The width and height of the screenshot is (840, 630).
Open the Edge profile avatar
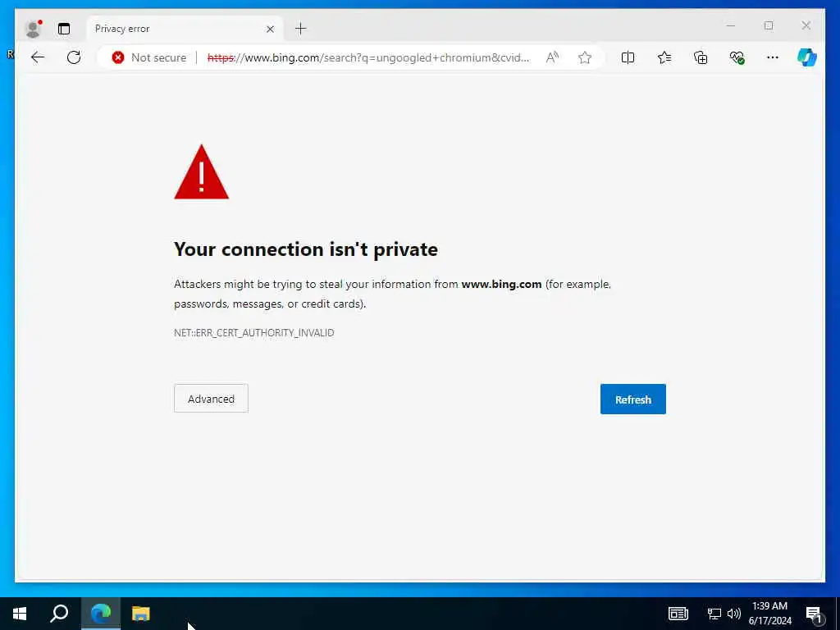click(33, 29)
